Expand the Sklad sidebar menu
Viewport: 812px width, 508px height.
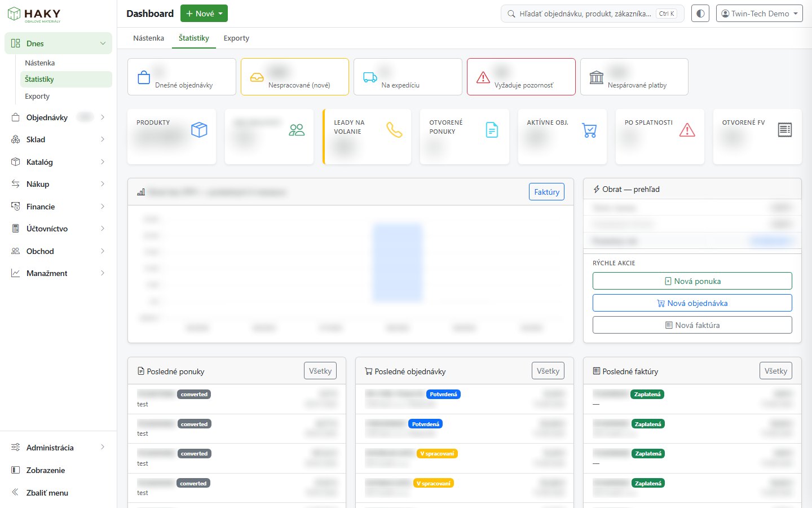58,139
